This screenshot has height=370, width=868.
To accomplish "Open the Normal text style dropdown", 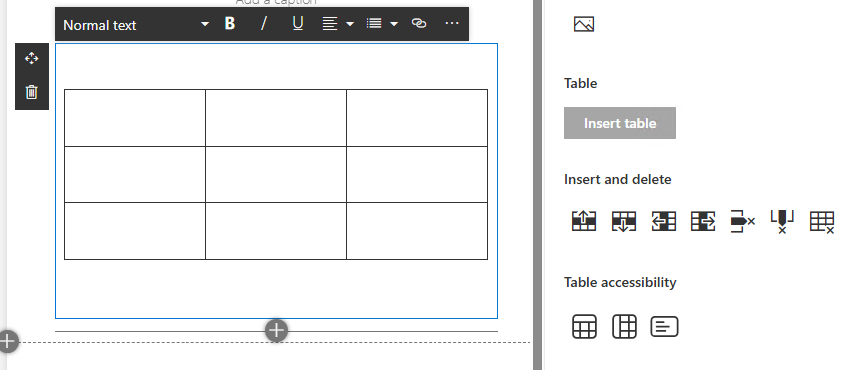I will (x=136, y=25).
